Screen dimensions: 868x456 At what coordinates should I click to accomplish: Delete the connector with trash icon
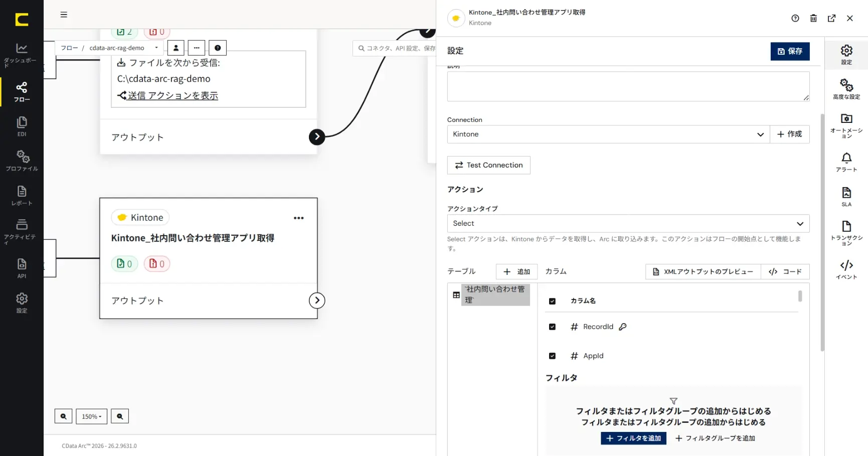tap(813, 18)
